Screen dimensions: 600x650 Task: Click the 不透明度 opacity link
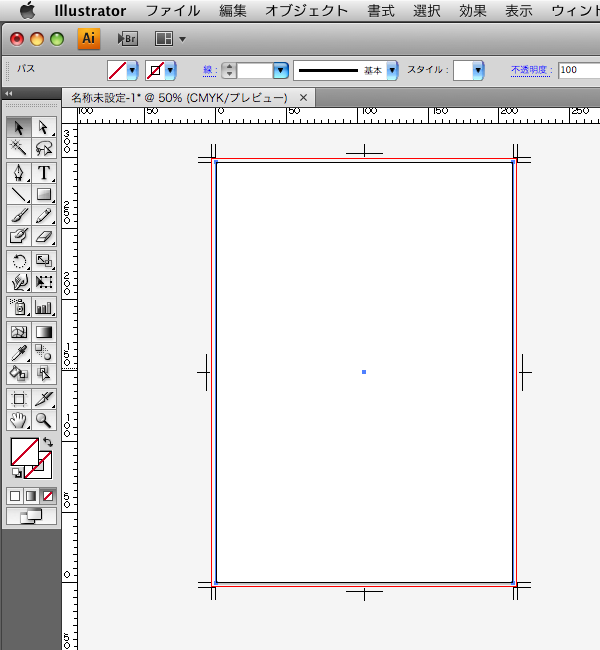pyautogui.click(x=531, y=71)
